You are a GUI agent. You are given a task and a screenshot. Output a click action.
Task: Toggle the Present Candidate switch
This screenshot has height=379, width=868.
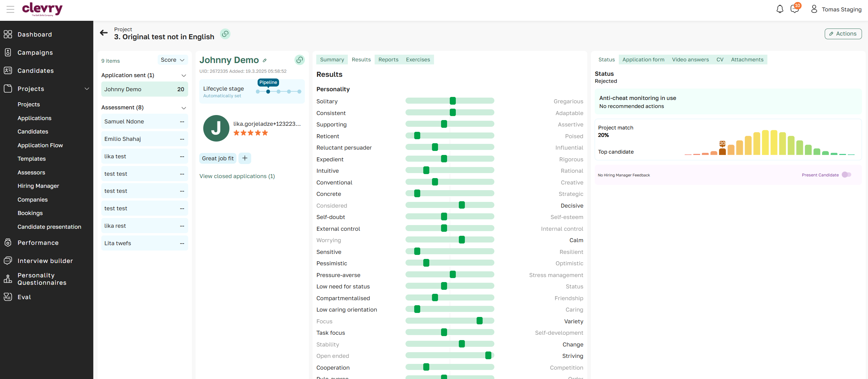pyautogui.click(x=846, y=174)
